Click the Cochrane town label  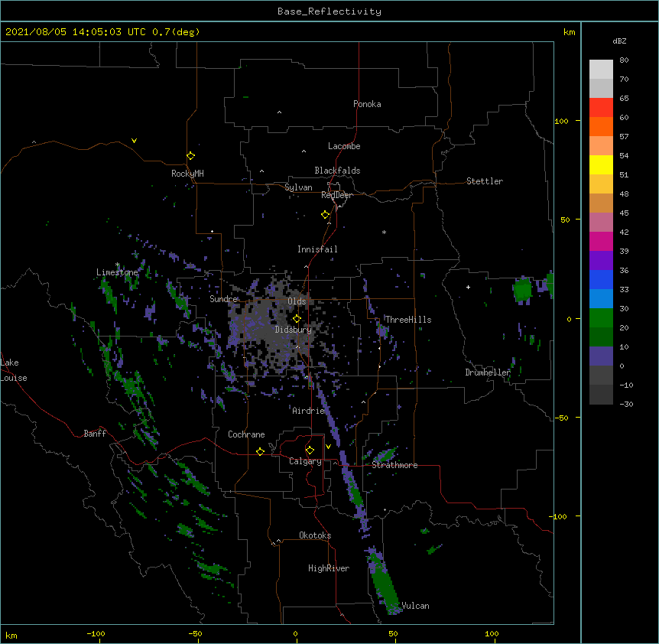coord(246,434)
